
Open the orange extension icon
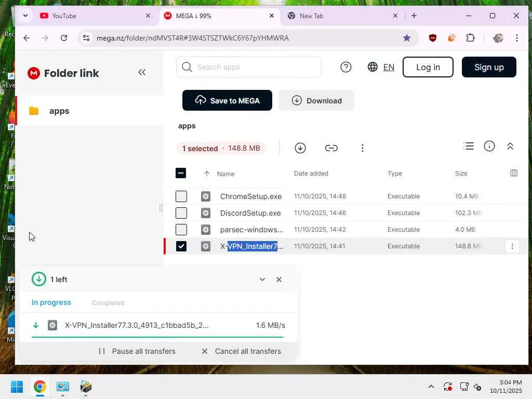tap(451, 38)
